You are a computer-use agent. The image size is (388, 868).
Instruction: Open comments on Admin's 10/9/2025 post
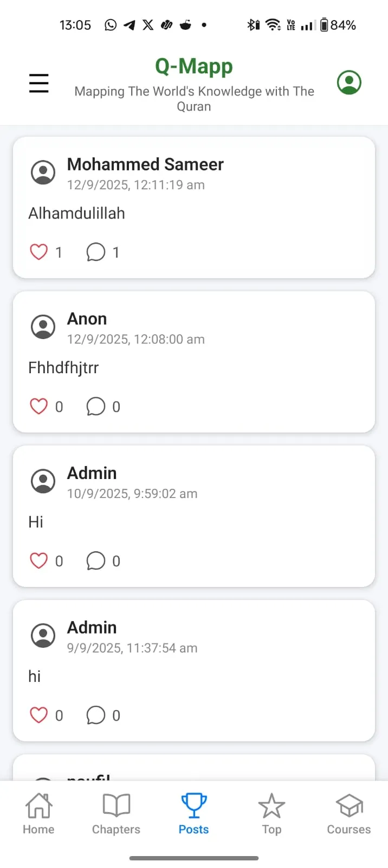point(96,560)
